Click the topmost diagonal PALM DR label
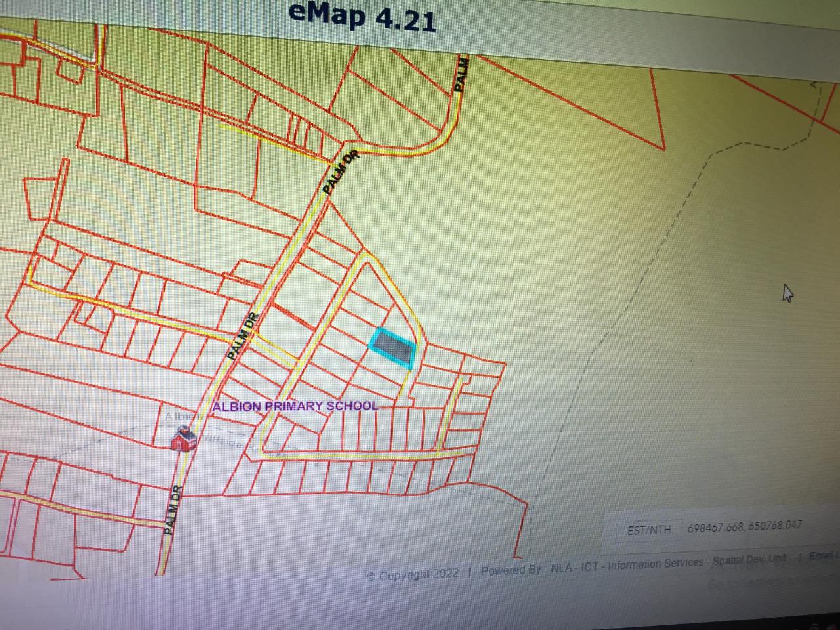Viewport: 840px width, 630px height. click(342, 172)
